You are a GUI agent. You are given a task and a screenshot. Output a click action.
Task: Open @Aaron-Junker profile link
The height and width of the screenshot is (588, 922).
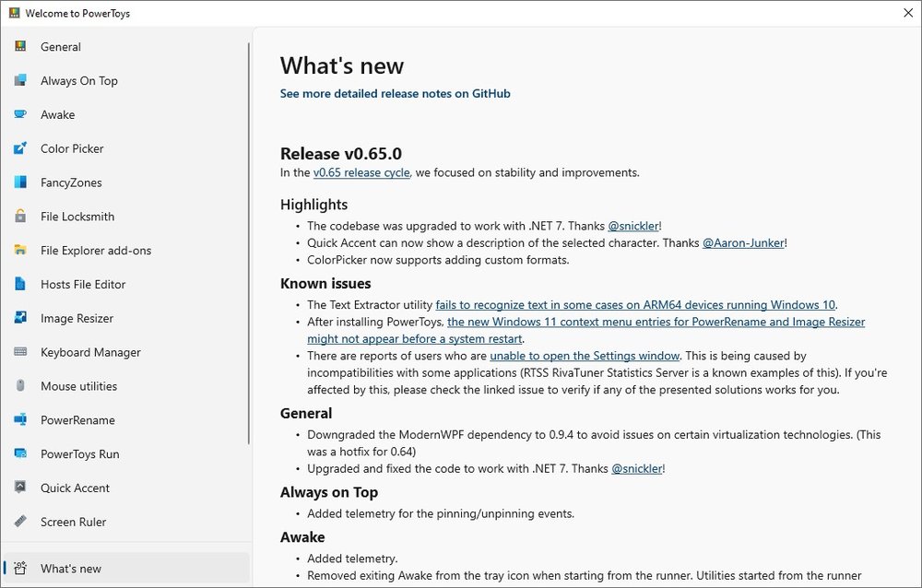[743, 242]
